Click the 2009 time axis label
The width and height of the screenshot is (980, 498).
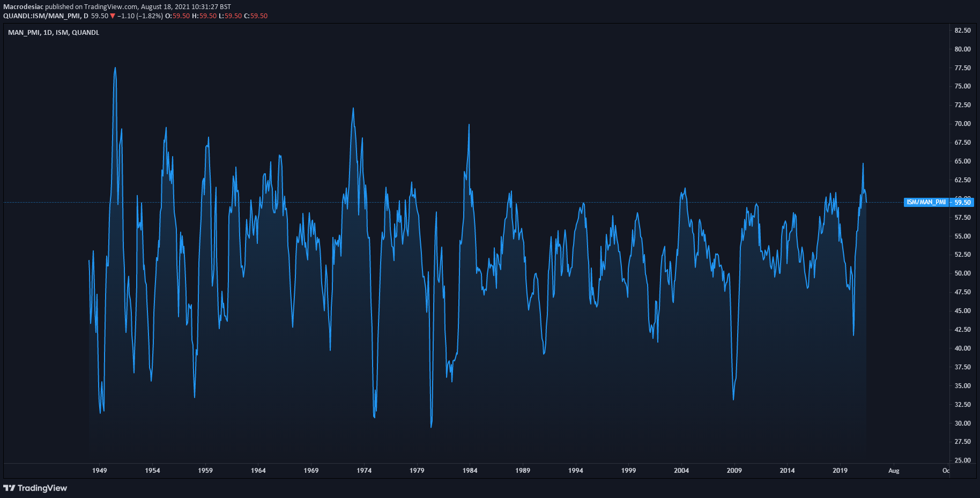click(734, 471)
